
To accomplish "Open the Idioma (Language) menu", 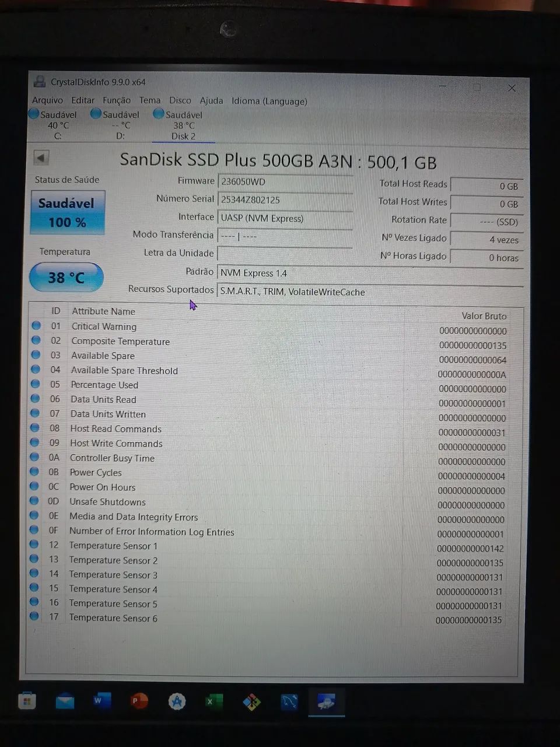I will point(269,101).
